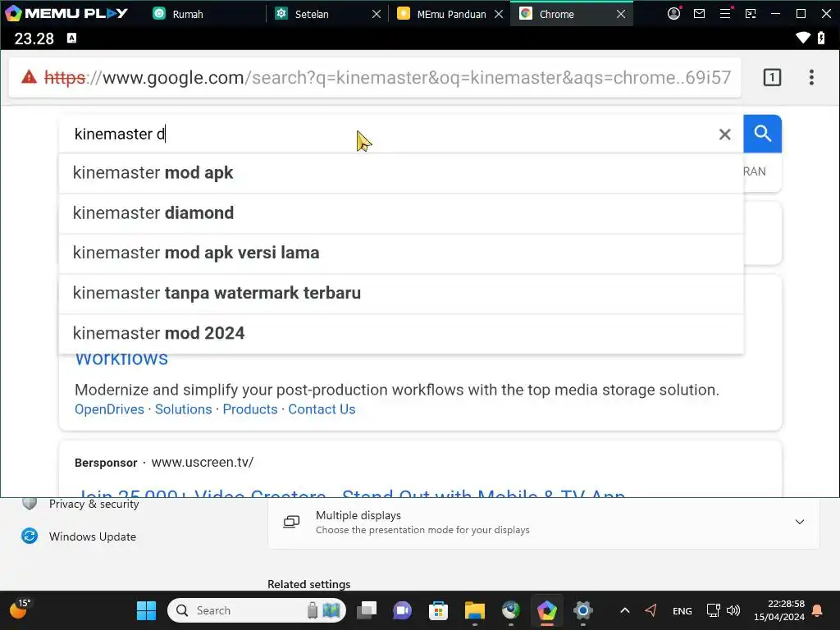Open the weather widget showing 15°
The width and height of the screenshot is (840, 630).
pyautogui.click(x=20, y=609)
